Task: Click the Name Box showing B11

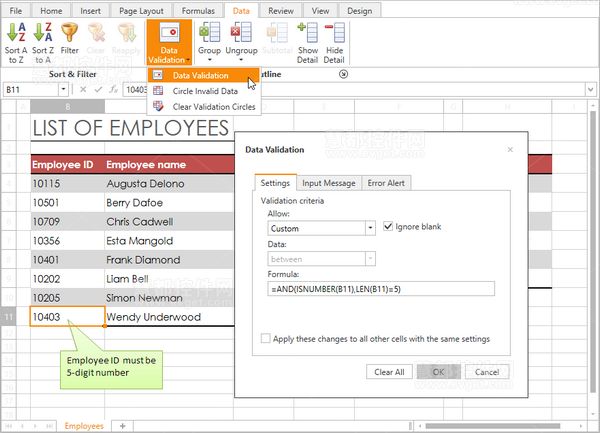Action: tap(31, 90)
